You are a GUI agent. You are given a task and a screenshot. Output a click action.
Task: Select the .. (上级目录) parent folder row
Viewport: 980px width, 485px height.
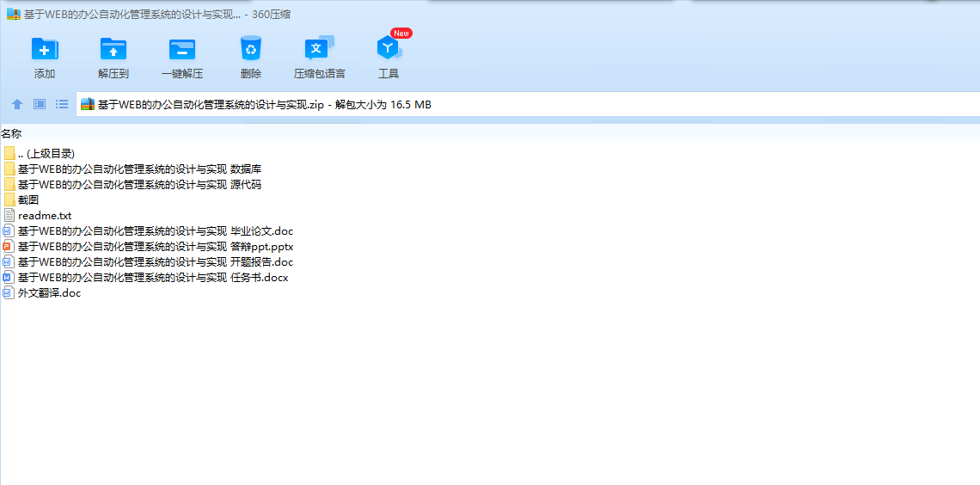[x=40, y=153]
